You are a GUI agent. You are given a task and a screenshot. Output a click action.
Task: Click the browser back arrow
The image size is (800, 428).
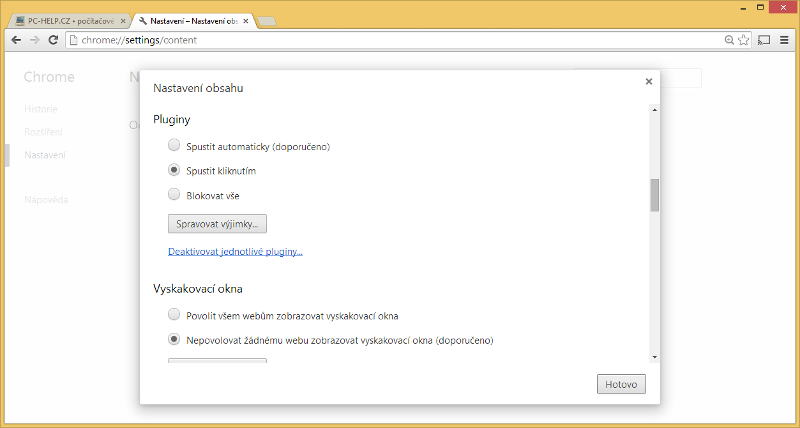15,40
